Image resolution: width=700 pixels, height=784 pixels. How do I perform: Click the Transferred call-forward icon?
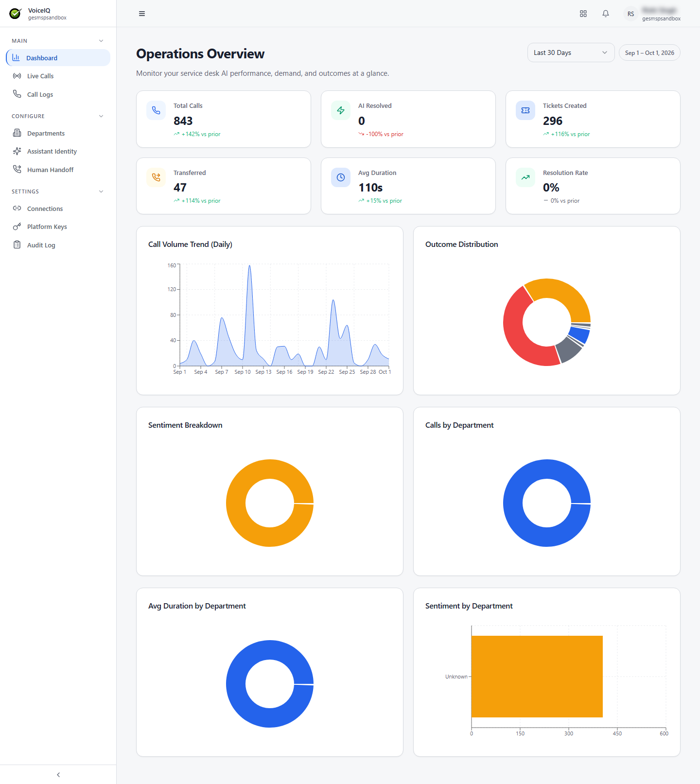[156, 177]
